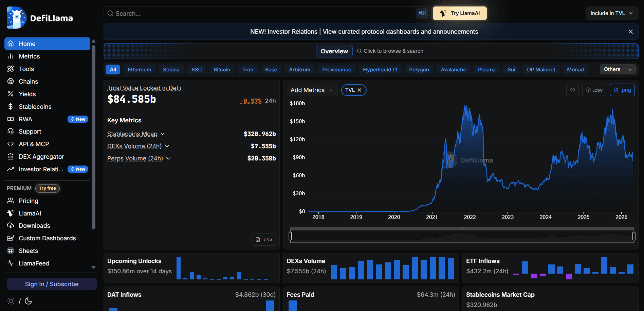644x311 pixels.
Task: Click right handle of chart range slider
Action: click(634, 236)
